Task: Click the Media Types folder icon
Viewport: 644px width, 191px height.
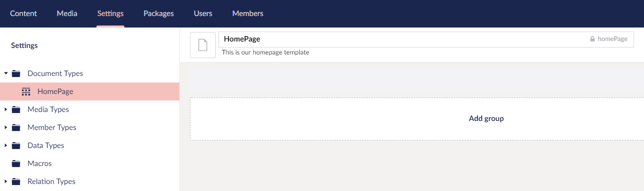Action: (16, 109)
